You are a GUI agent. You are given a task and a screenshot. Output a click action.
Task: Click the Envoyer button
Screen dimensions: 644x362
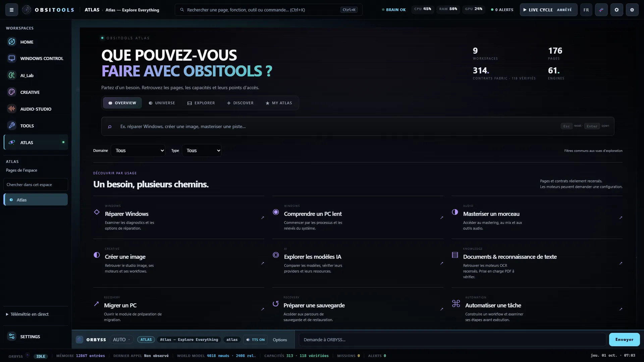coord(624,340)
